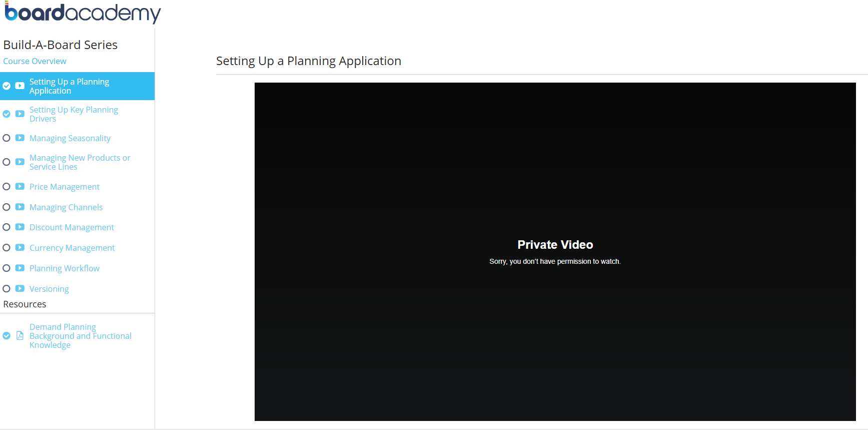Click the 'Sorry, you don't have permission' message
The height and width of the screenshot is (430, 868).
point(555,261)
